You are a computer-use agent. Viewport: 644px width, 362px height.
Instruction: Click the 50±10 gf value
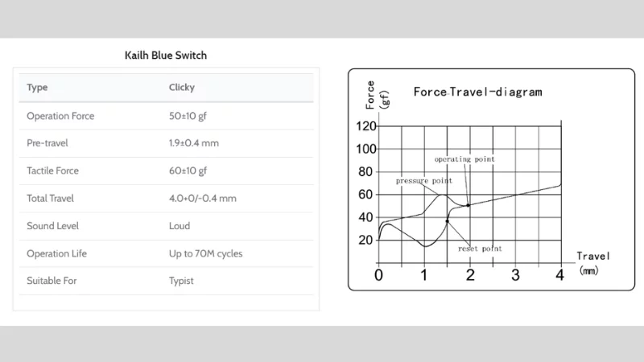click(x=188, y=116)
